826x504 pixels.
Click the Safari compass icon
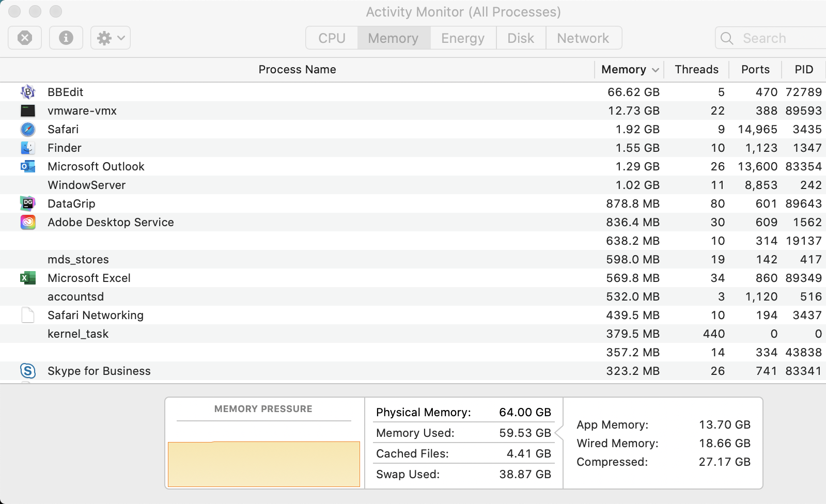(28, 129)
